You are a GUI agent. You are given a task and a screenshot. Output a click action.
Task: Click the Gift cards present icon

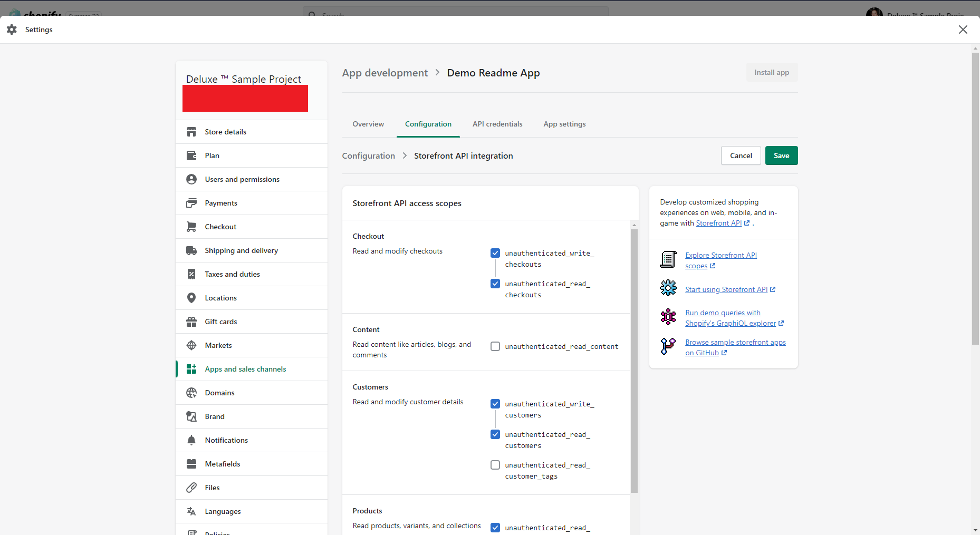click(x=191, y=322)
